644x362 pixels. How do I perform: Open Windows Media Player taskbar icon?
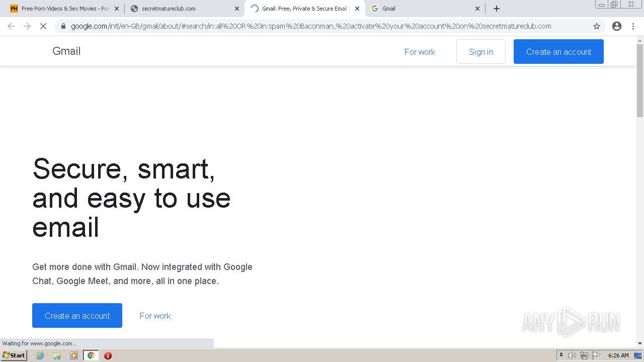(x=74, y=355)
